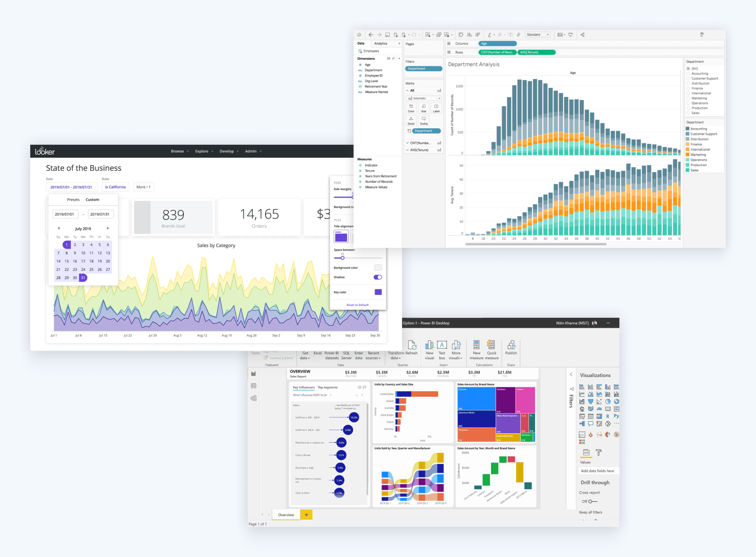Viewport: 756px width, 557px height.
Task: Select Customer Support radio filter
Action: 688,78
